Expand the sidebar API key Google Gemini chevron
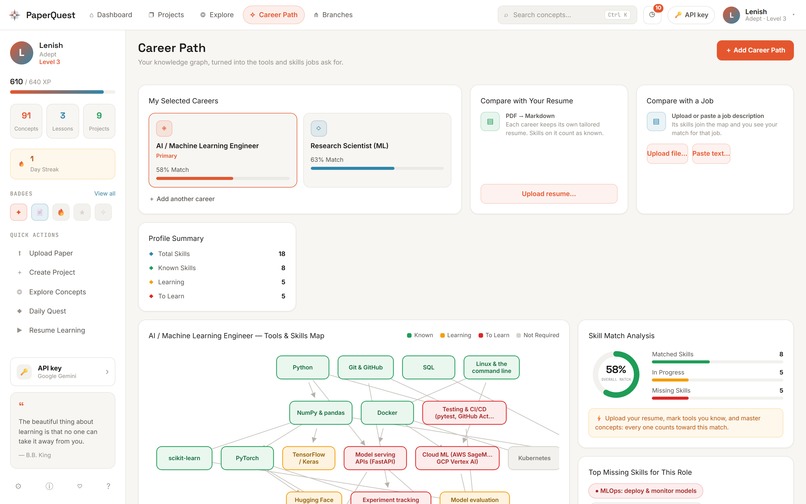Viewport: 806px width, 504px height. pos(107,372)
